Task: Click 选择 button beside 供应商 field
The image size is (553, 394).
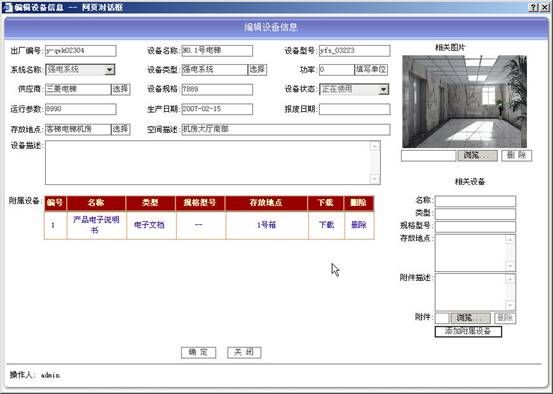Action: point(121,89)
